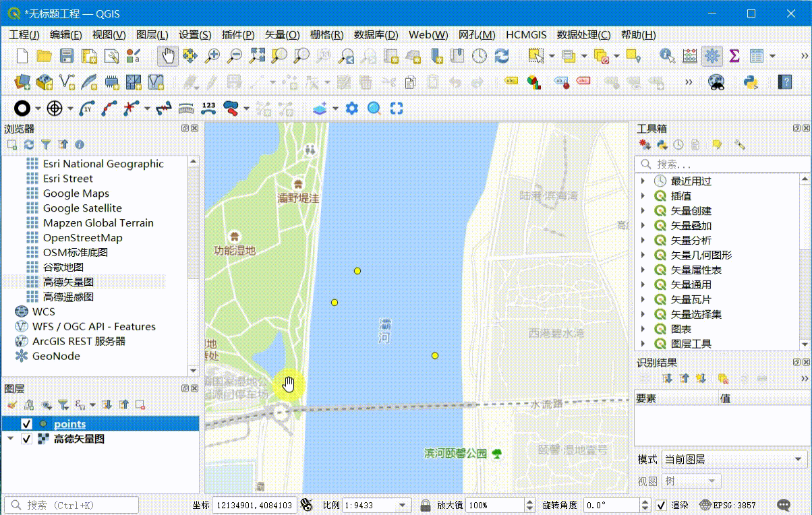The height and width of the screenshot is (515, 812).
Task: Click the New Shapefile Layer icon
Action: (x=67, y=82)
